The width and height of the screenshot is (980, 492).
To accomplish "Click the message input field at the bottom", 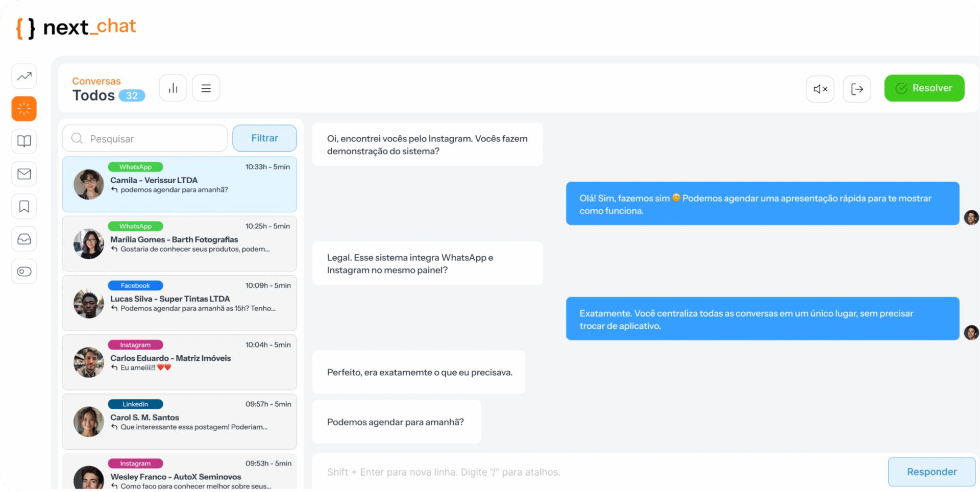I will pos(561,472).
